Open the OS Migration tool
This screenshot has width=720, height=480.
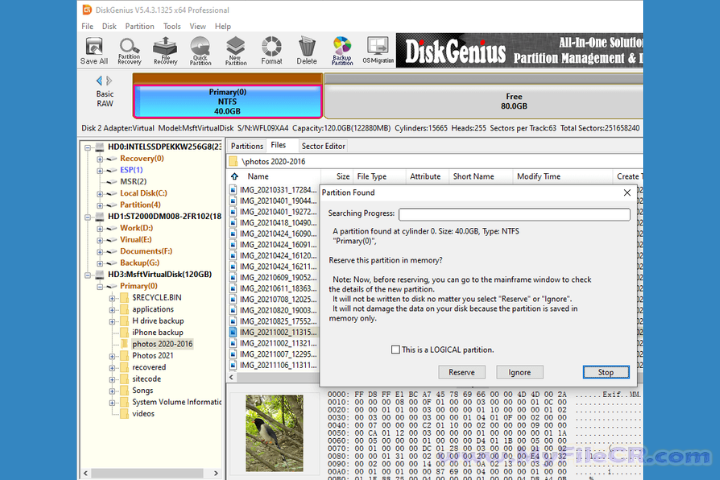(x=377, y=51)
